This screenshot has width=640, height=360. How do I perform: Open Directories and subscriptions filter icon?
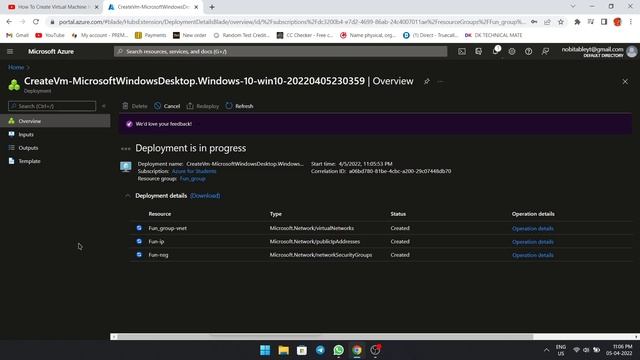click(x=478, y=51)
